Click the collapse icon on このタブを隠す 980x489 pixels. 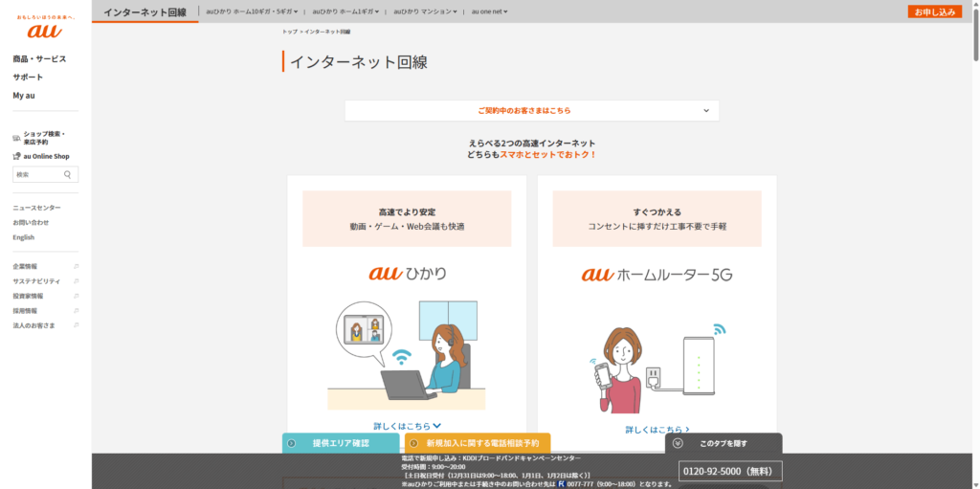pyautogui.click(x=678, y=443)
